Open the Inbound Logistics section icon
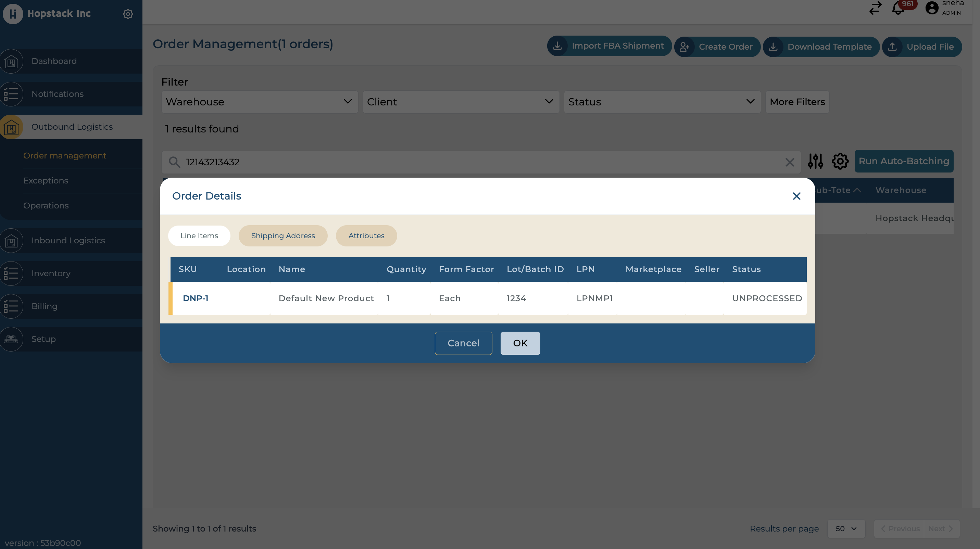This screenshot has height=549, width=980. 11,240
